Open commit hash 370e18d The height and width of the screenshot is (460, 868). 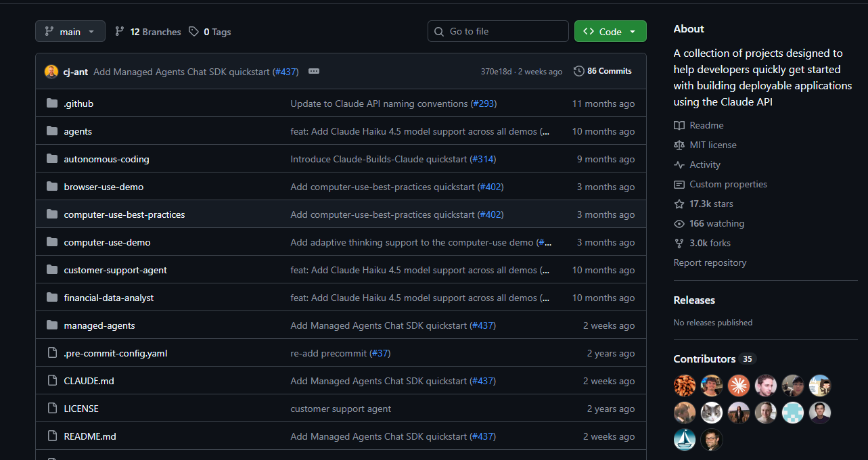click(x=497, y=71)
